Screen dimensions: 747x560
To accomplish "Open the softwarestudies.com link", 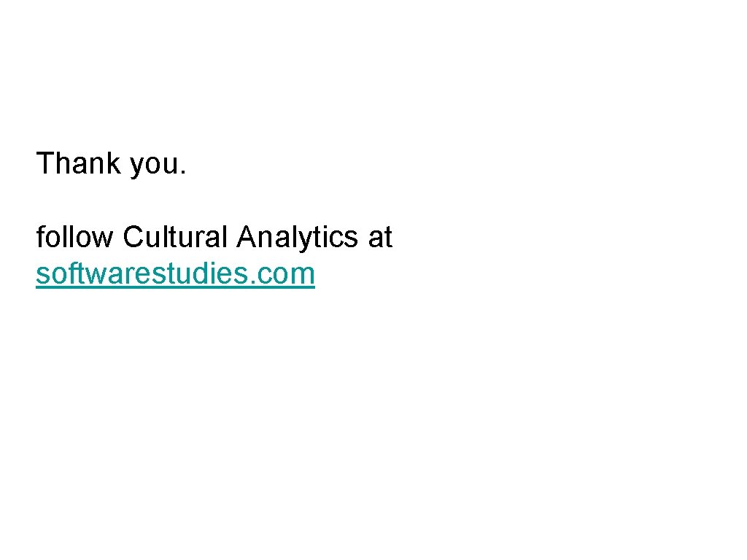I will tap(175, 274).
